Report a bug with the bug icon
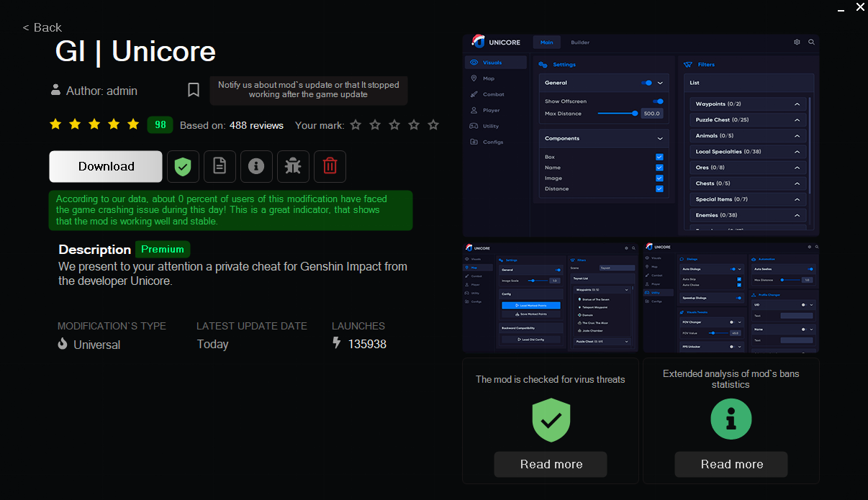The image size is (868, 500). pyautogui.click(x=293, y=166)
